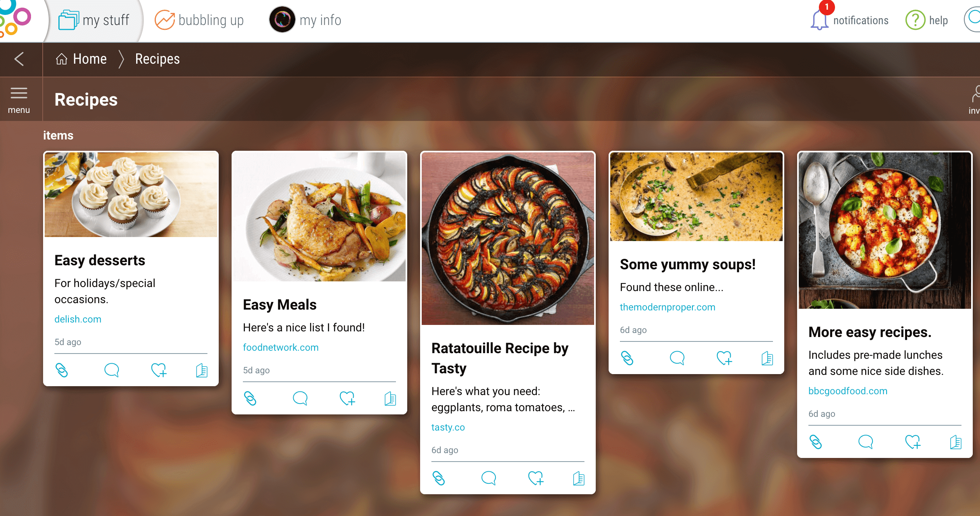Open the foodnetwork.com link
Image resolution: width=980 pixels, height=516 pixels.
point(281,347)
